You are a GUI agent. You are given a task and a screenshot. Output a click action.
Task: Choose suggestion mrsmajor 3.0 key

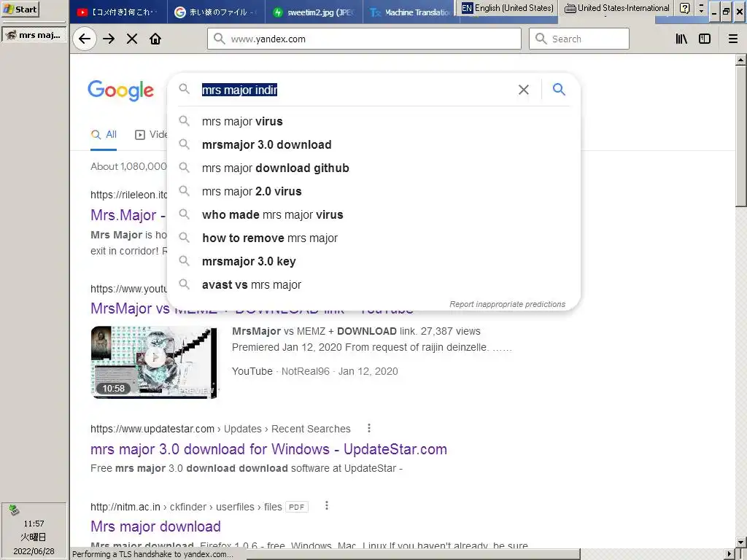374,262
